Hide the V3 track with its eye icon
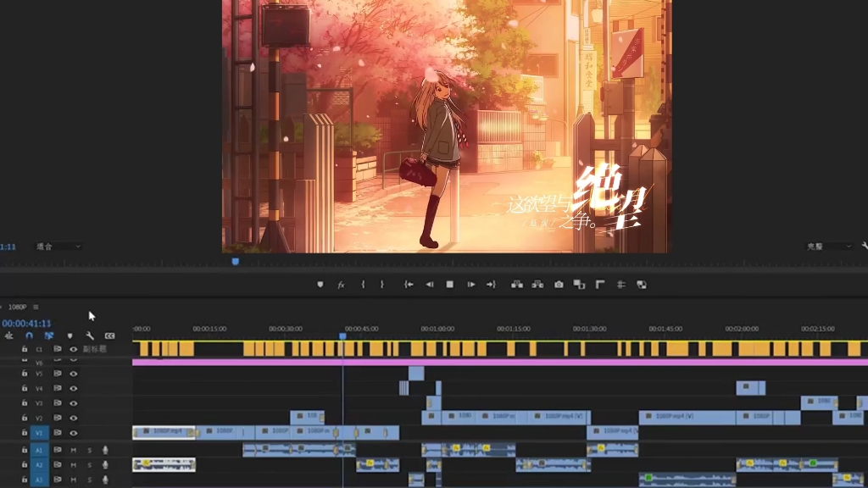The image size is (868, 488). (x=73, y=403)
